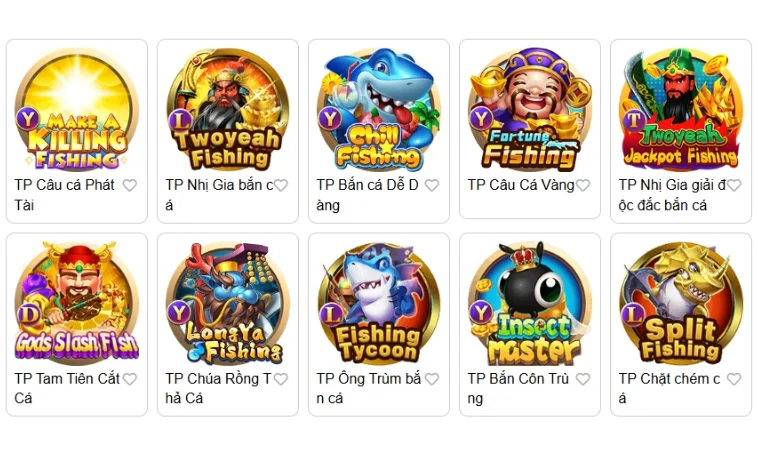
Task: Launch the Gods Slash Fish icon
Action: (77, 303)
